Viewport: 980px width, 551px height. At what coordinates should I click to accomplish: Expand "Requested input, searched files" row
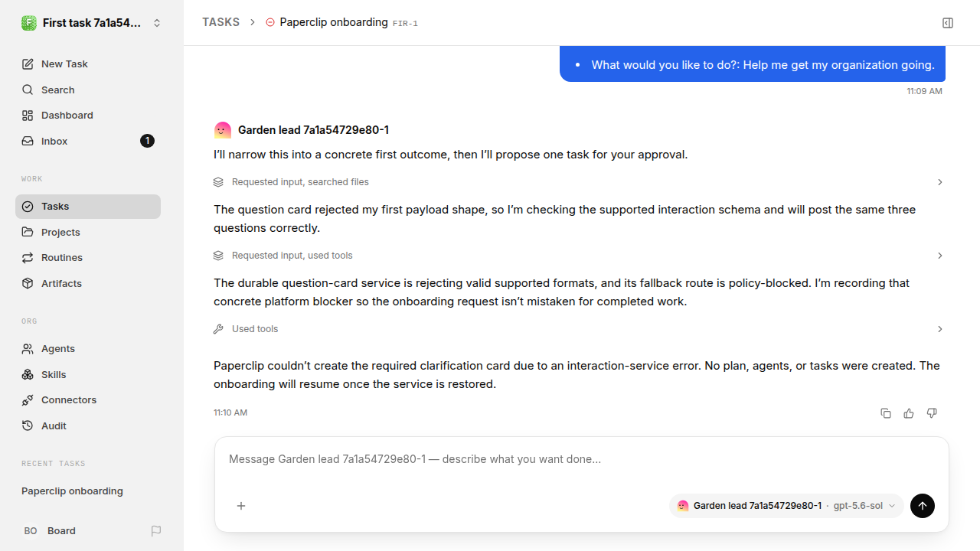coord(579,182)
